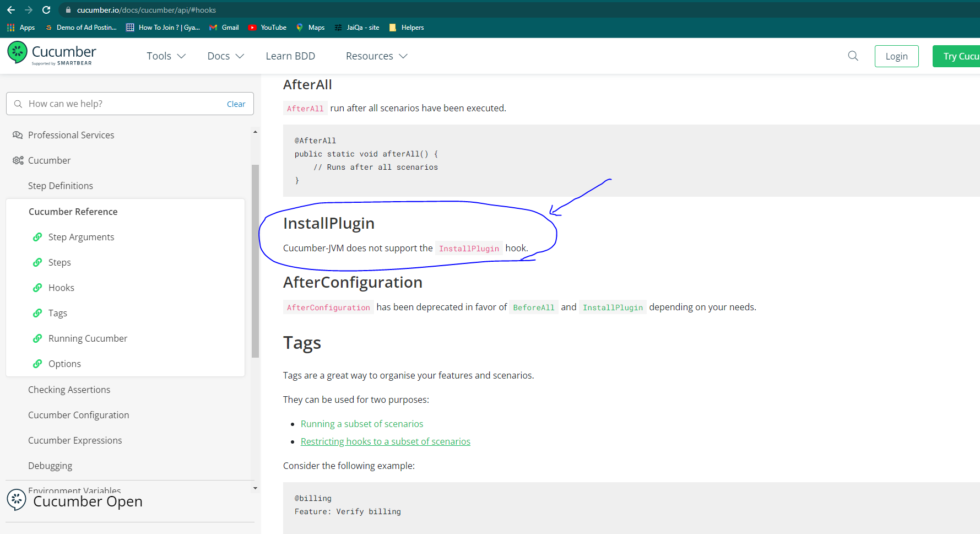
Task: Open the YouTube bookmark
Action: tap(267, 28)
